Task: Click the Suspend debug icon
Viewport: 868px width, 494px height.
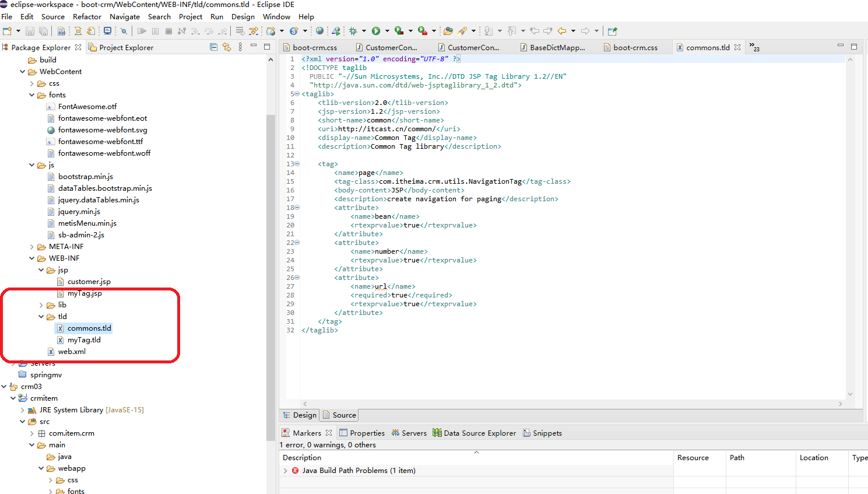Action: [x=156, y=31]
